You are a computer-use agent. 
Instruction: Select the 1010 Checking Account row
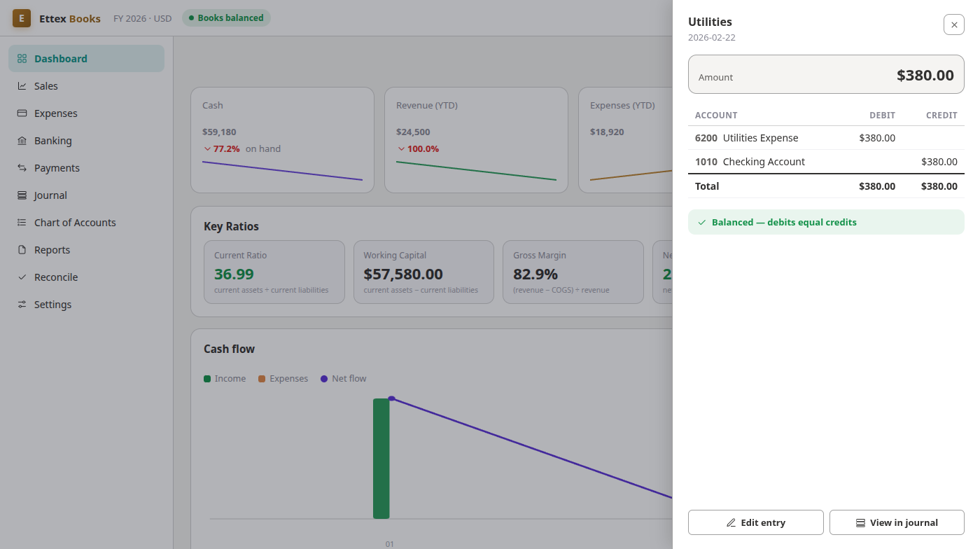pos(826,162)
